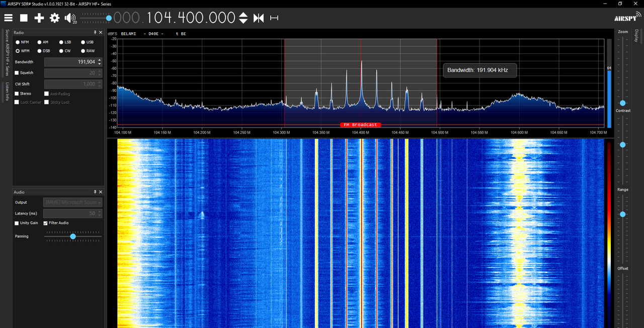The height and width of the screenshot is (328, 644).
Task: Enable the Squelch checkbox
Action: pos(17,73)
